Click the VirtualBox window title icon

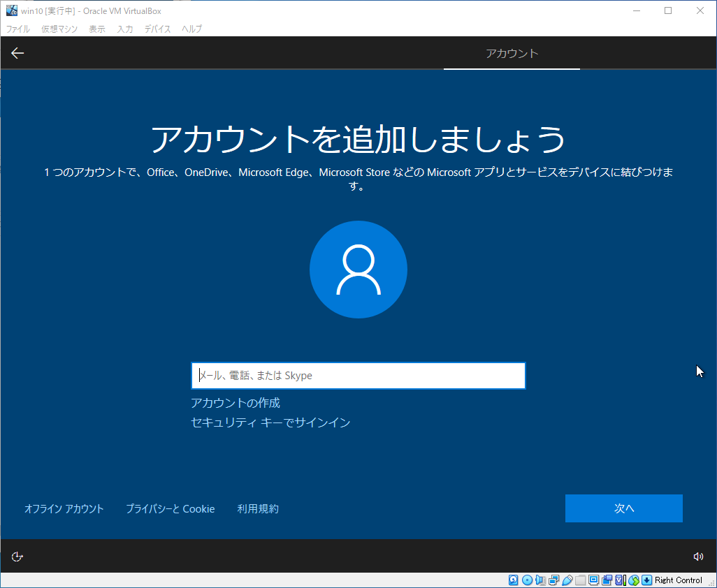pos(11,10)
